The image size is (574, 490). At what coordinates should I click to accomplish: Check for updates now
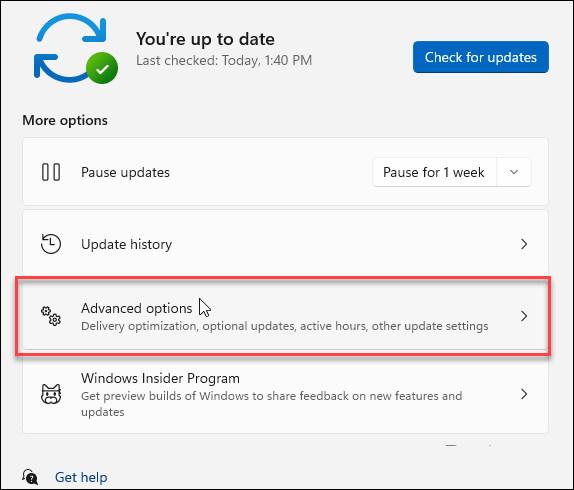481,57
